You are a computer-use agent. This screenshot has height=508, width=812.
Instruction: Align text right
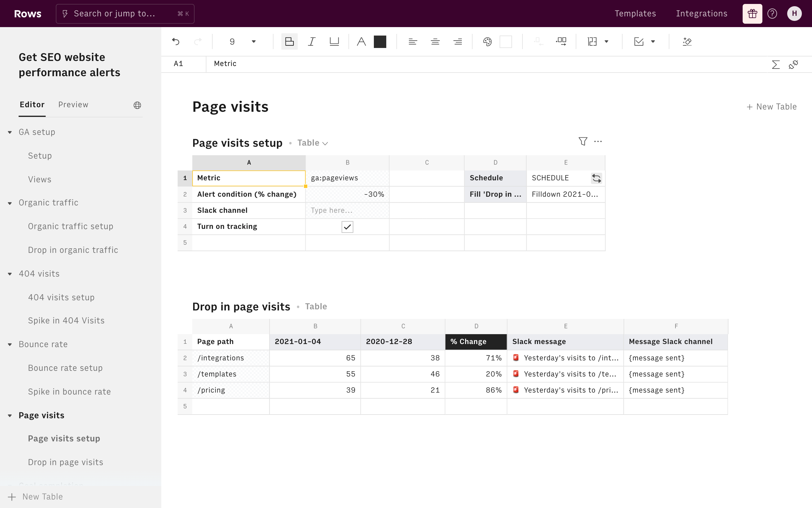(x=458, y=42)
